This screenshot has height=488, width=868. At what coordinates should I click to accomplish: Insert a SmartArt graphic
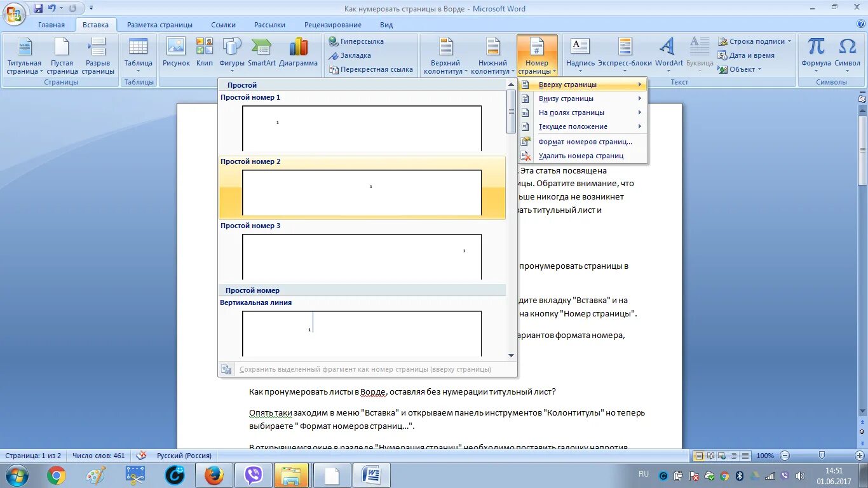(x=262, y=52)
